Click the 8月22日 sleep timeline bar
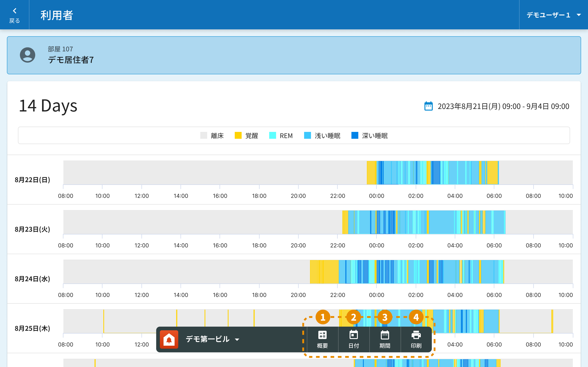The image size is (588, 367). coord(433,172)
